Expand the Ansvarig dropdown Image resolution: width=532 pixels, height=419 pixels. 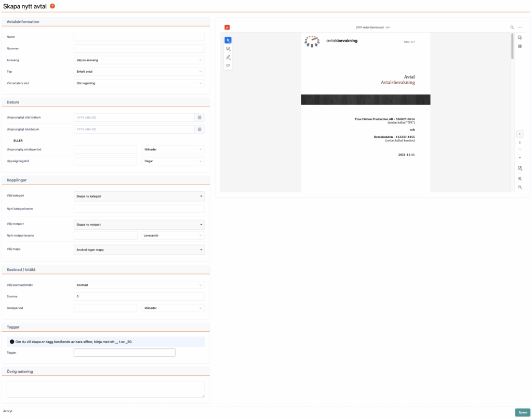139,60
